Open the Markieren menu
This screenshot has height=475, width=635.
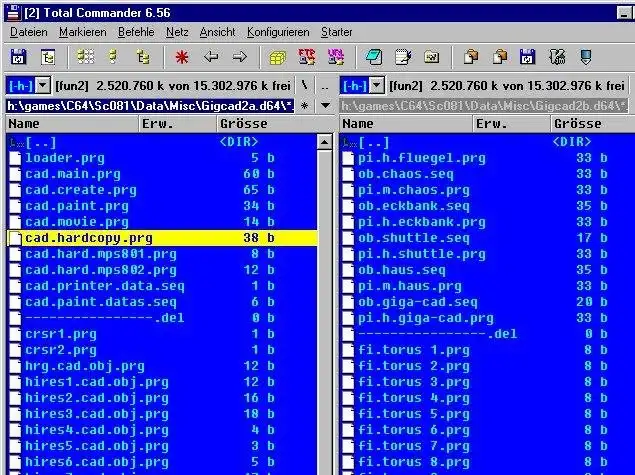[83, 32]
